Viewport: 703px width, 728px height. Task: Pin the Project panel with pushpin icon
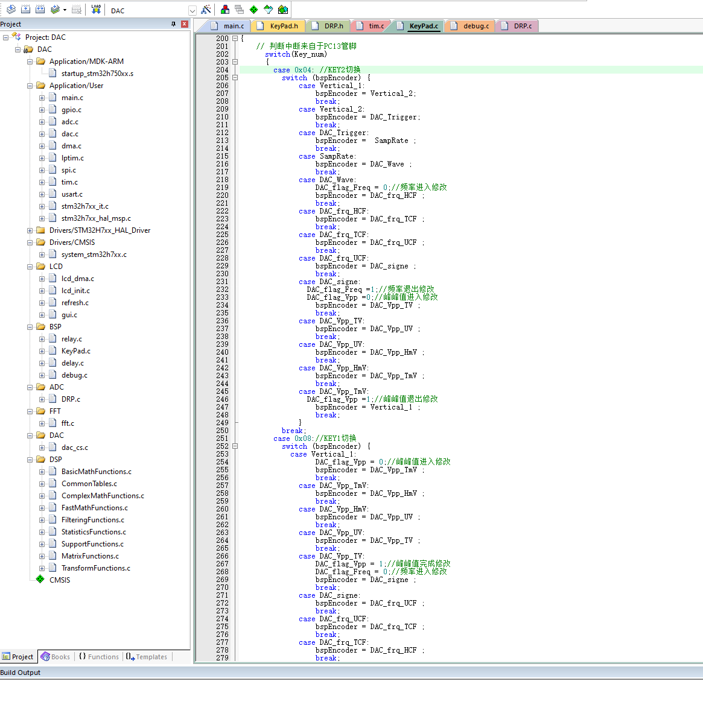173,24
